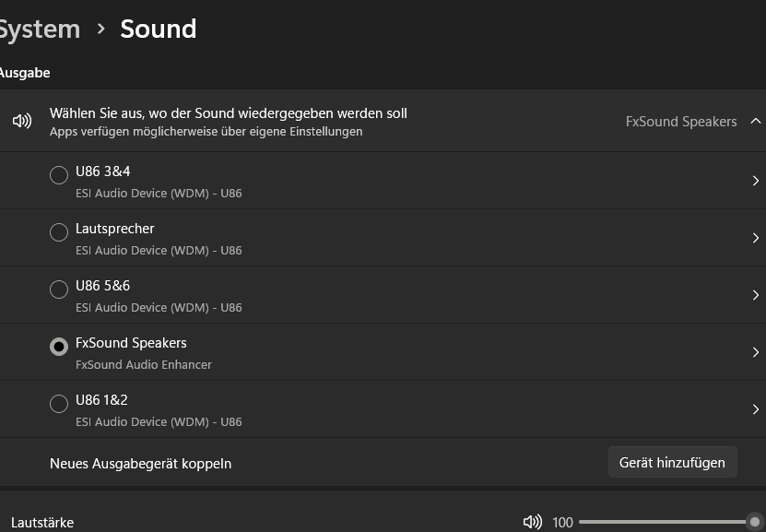
Task: Open U86 1&2 device properties arrow
Action: (756, 409)
